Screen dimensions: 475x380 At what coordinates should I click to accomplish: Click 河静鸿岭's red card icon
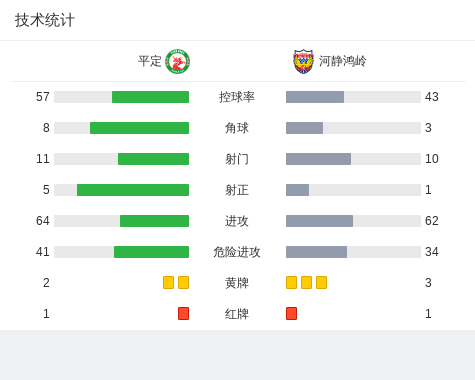coord(291,314)
